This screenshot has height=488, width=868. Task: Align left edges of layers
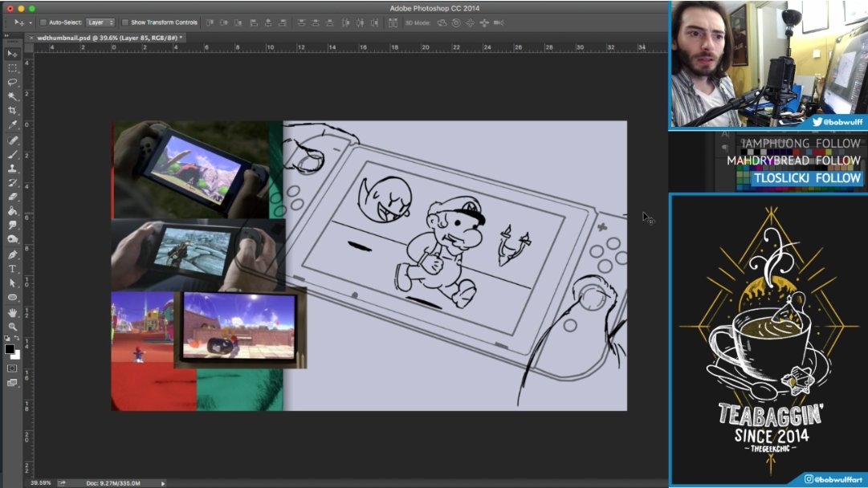click(x=254, y=22)
